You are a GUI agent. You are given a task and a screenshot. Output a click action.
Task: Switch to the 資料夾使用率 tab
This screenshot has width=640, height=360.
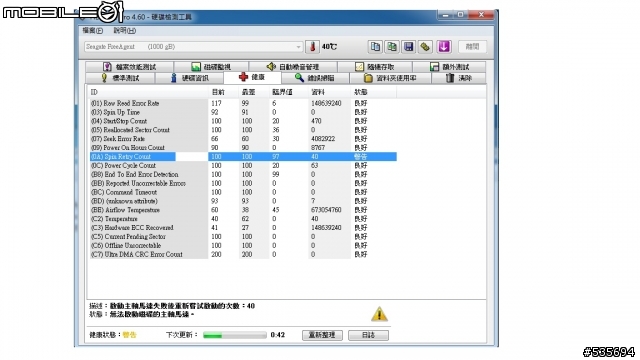point(391,78)
